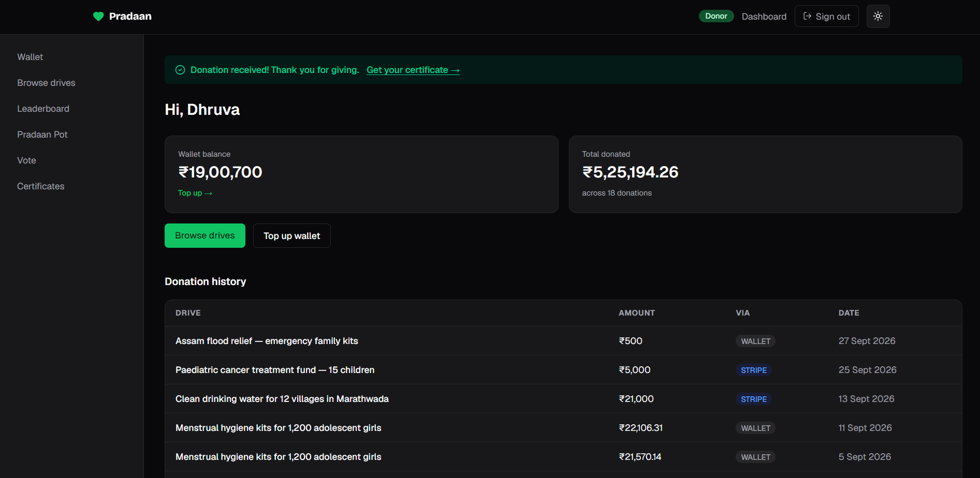The image size is (980, 478).
Task: Click the ₹21,570.14 amount cell
Action: coord(640,457)
